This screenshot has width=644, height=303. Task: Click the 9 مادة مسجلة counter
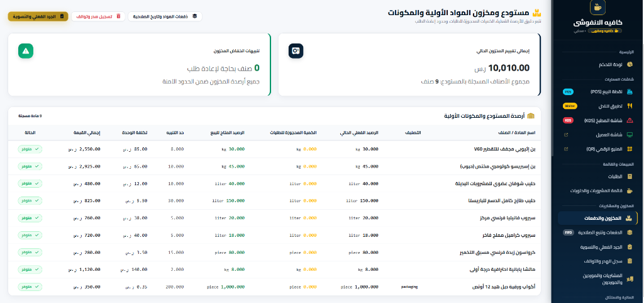point(30,117)
